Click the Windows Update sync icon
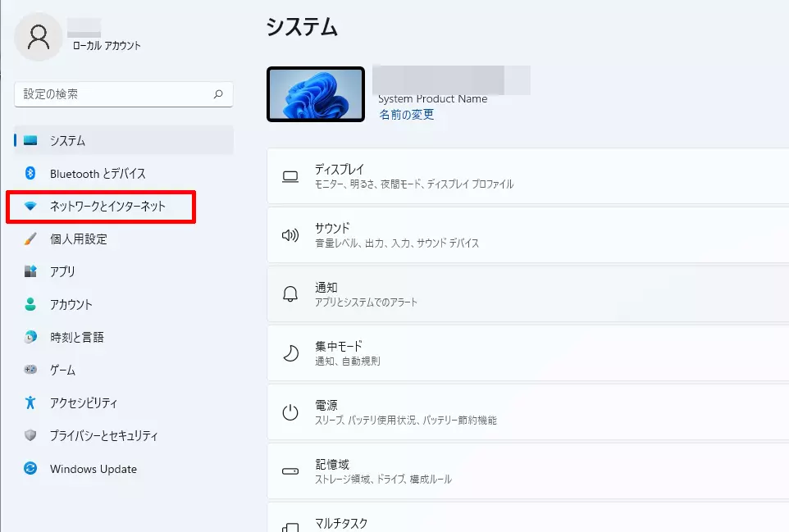The width and height of the screenshot is (789, 532). tap(30, 469)
